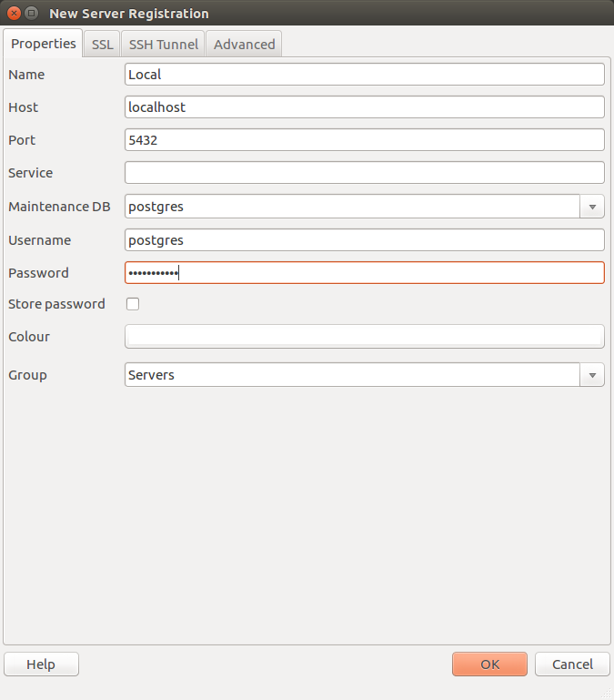Open Help for server registration
This screenshot has height=700, width=614.
tap(41, 664)
